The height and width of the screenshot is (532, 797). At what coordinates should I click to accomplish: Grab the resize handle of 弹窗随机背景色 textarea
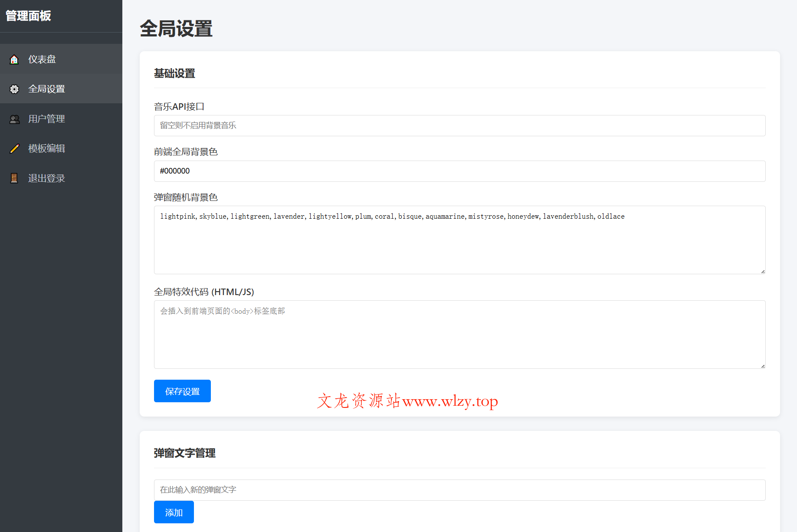(763, 272)
